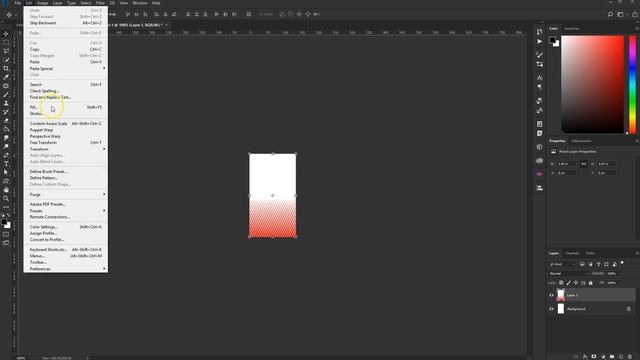Open the workspace switcher icon
The width and height of the screenshot is (640, 360).
pos(620,14)
